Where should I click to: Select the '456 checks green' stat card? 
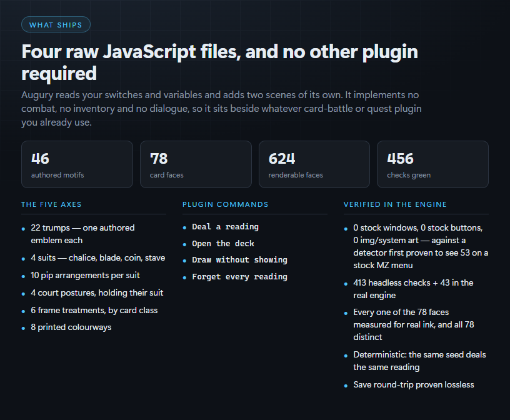click(432, 164)
